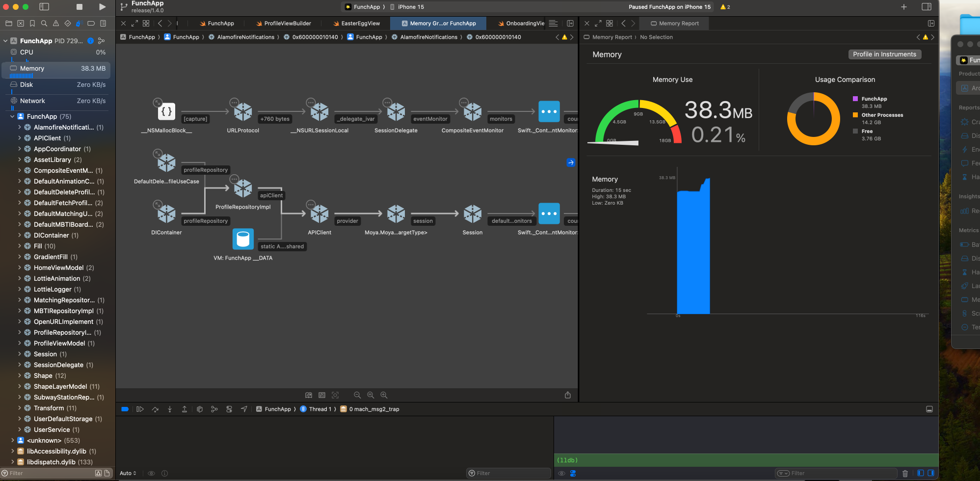The width and height of the screenshot is (980, 481).
Task: Open the Test navigator diamond icon
Action: pos(68,23)
